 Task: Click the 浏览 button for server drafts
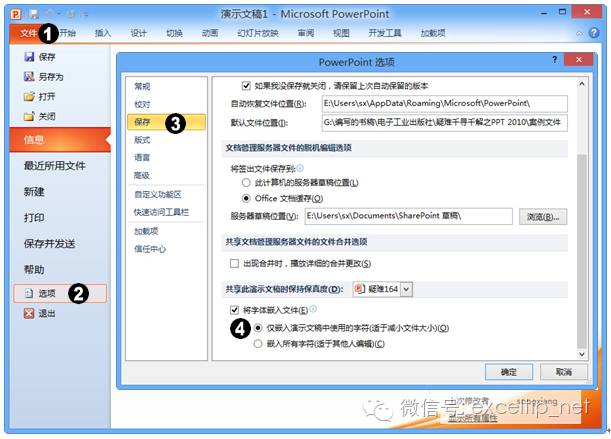[543, 217]
